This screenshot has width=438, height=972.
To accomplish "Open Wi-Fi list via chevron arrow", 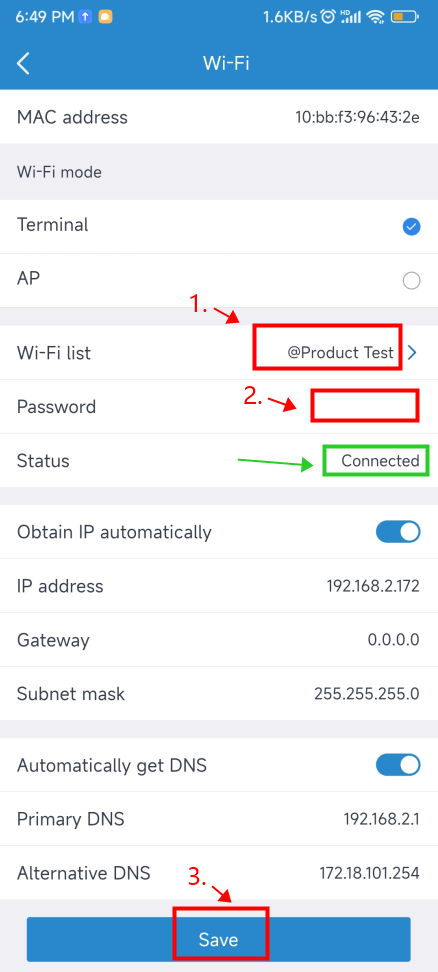I will coord(413,353).
